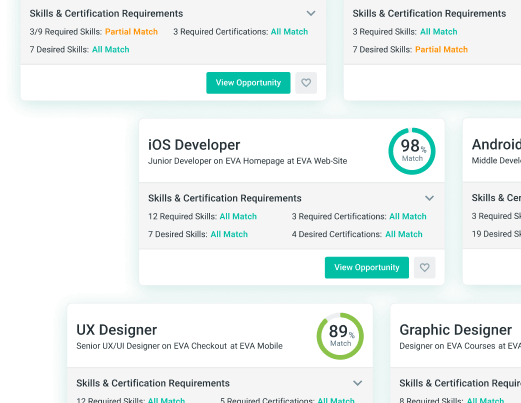Open the UX Designer card title

tap(116, 330)
